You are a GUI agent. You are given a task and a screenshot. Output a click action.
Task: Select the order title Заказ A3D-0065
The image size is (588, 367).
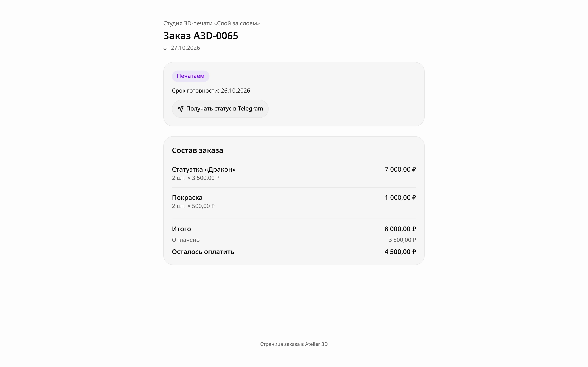(x=201, y=36)
